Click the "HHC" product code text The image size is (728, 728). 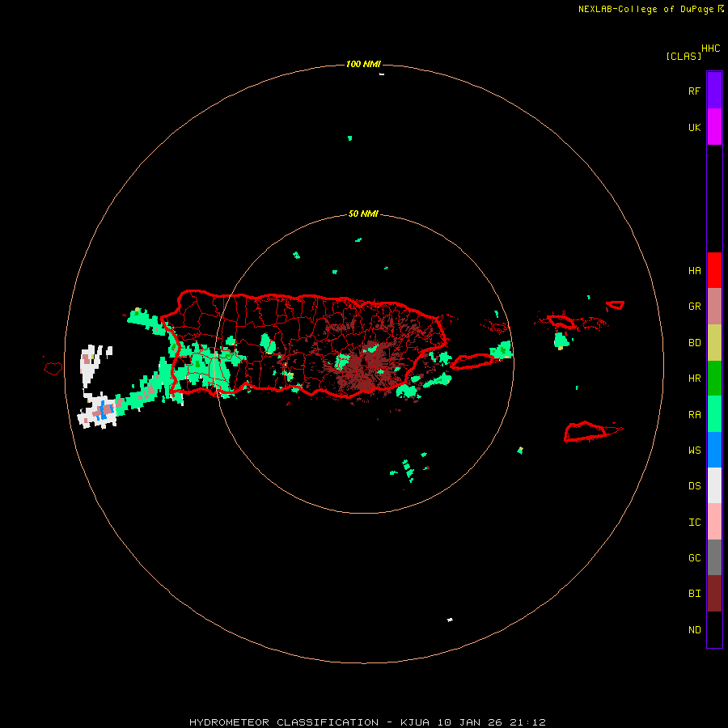click(x=711, y=49)
